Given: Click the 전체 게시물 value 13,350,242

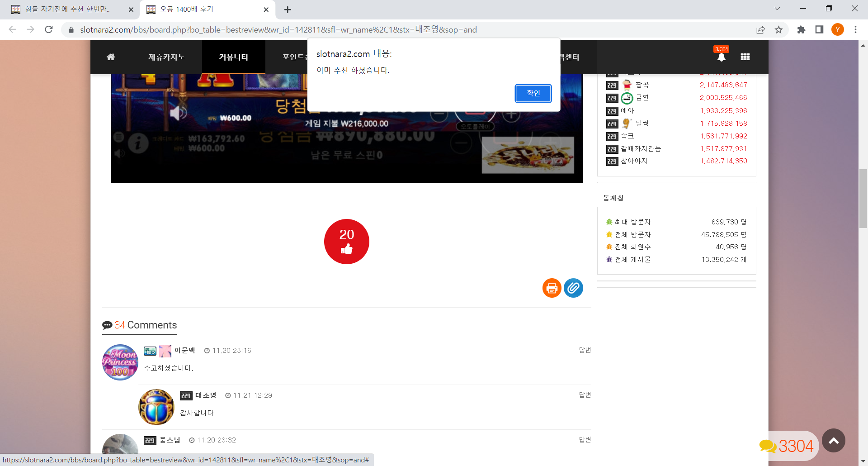Looking at the screenshot, I should [724, 259].
